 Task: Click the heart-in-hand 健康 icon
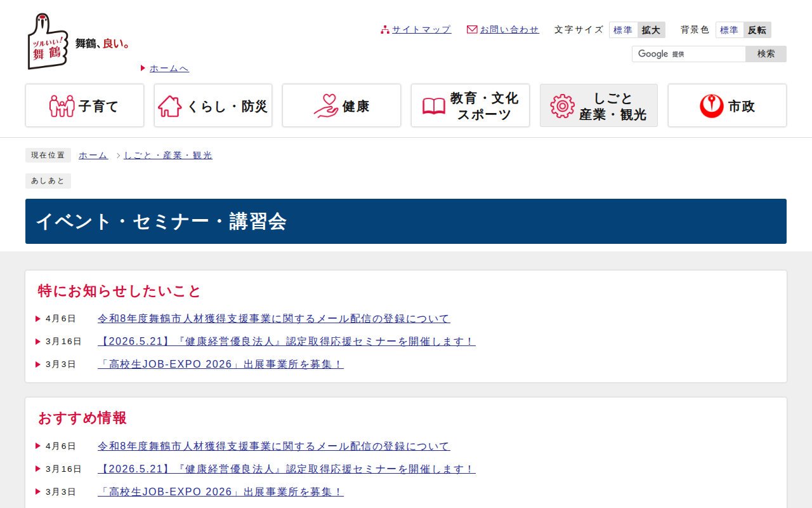pyautogui.click(x=326, y=106)
